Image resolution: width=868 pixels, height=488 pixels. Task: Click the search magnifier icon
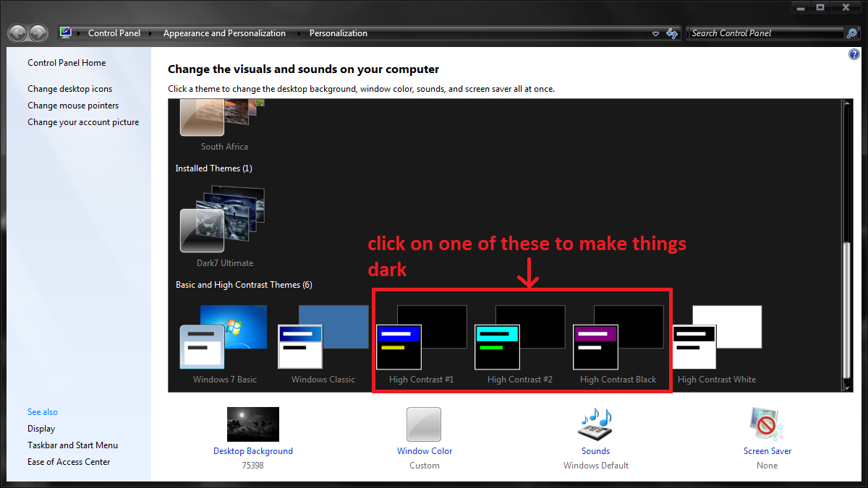click(x=851, y=33)
